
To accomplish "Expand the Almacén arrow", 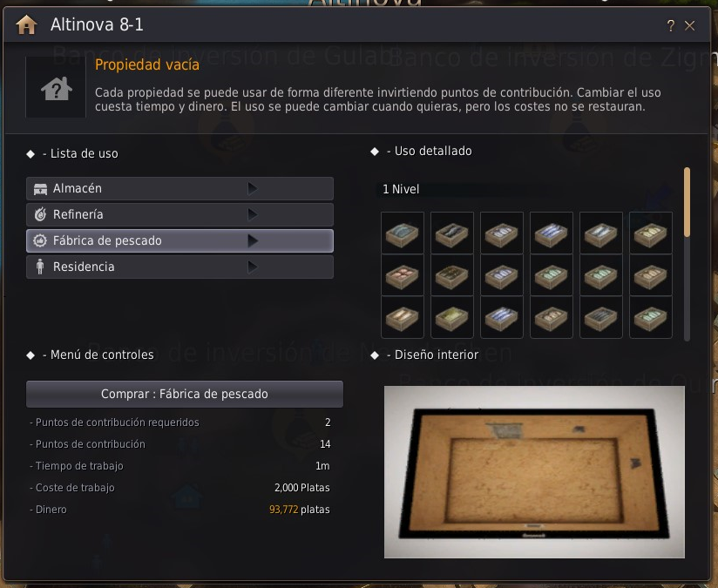I will click(x=253, y=188).
